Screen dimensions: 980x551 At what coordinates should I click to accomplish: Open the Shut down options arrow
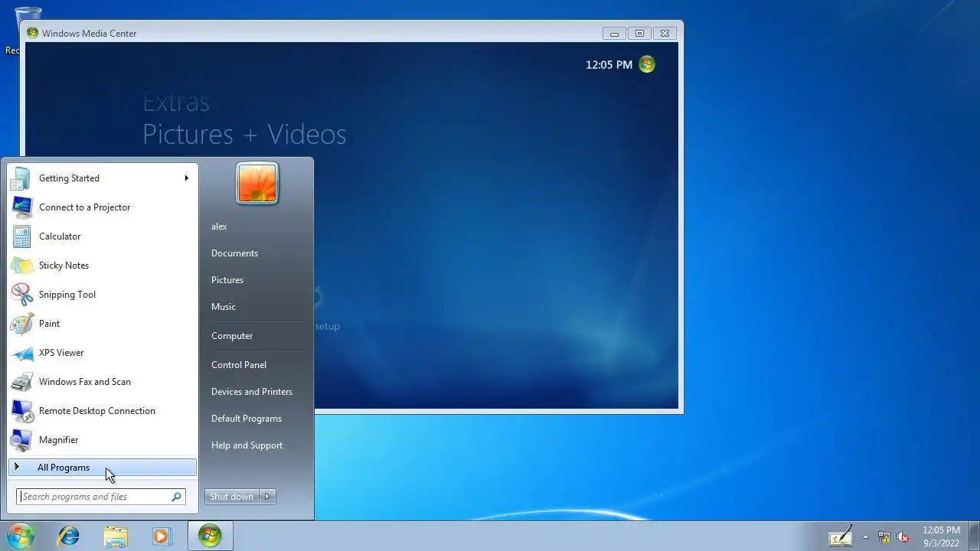[x=267, y=497]
